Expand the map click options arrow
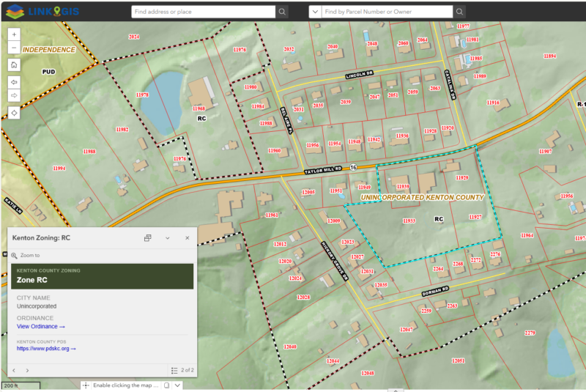The image size is (586, 392). pos(177,385)
